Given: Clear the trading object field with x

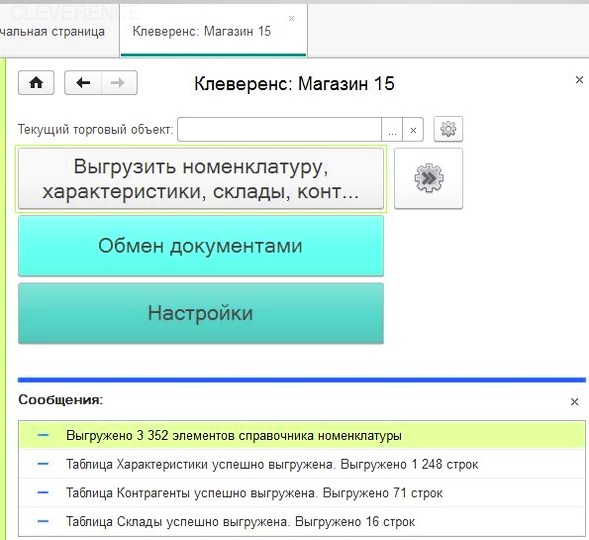Looking at the screenshot, I should (x=413, y=130).
